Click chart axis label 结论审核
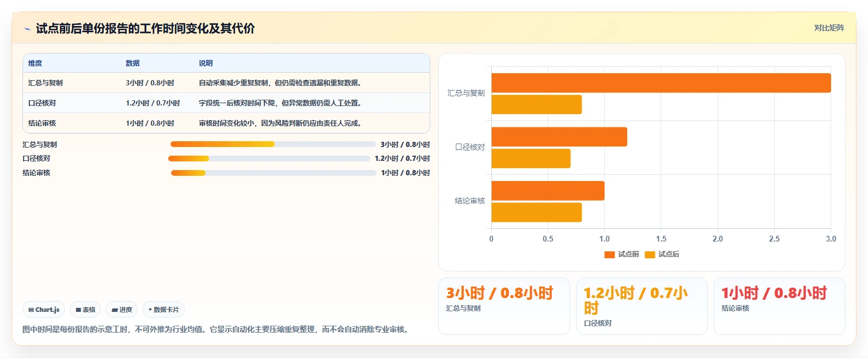 pos(470,201)
